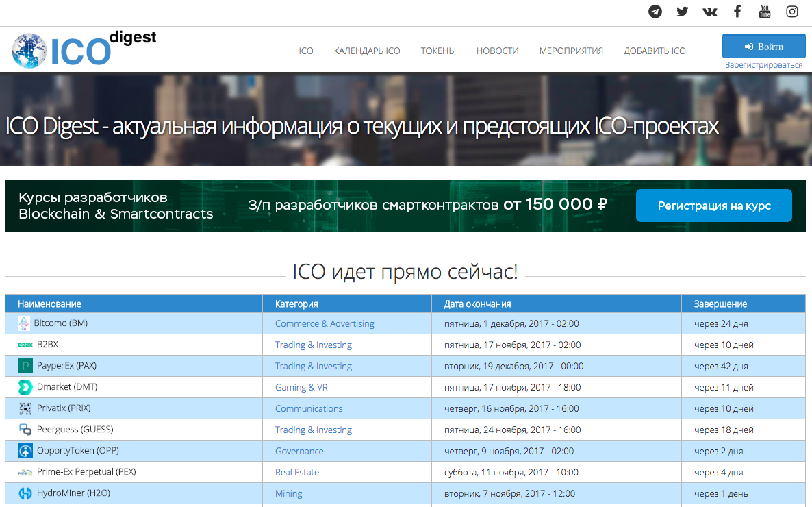
Task: Click the Dmarket project logo icon
Action: click(x=25, y=387)
